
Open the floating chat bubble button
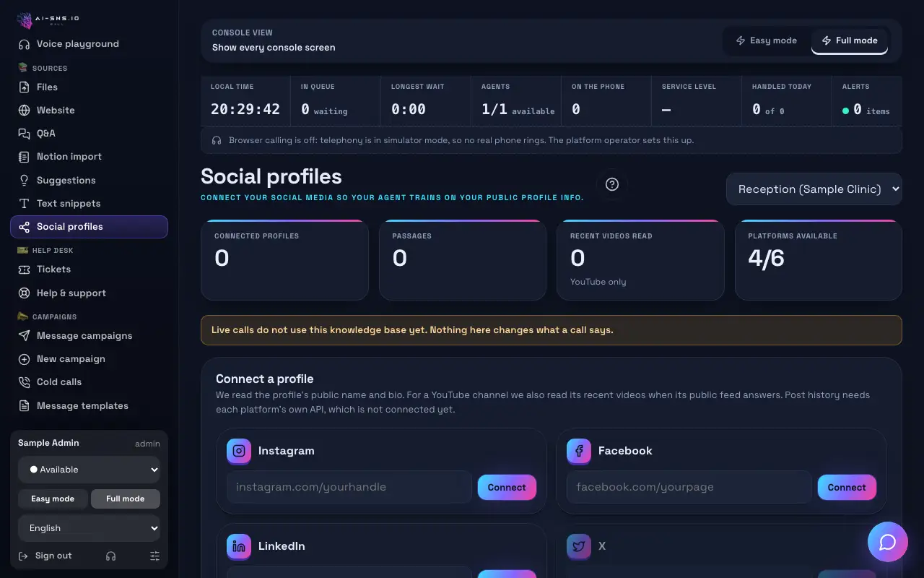888,542
